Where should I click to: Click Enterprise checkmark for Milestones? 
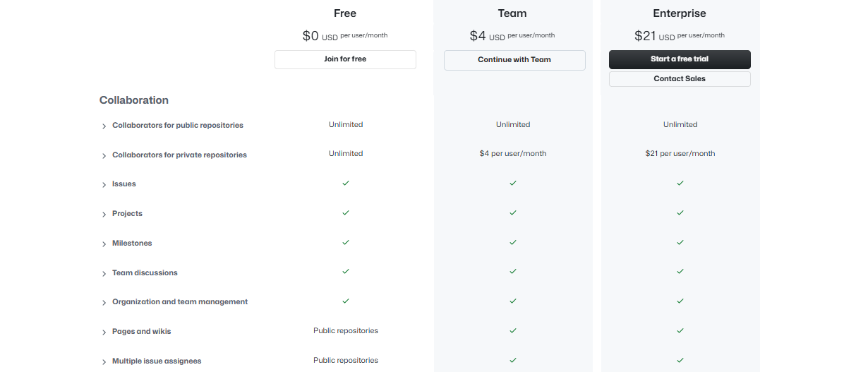point(680,242)
